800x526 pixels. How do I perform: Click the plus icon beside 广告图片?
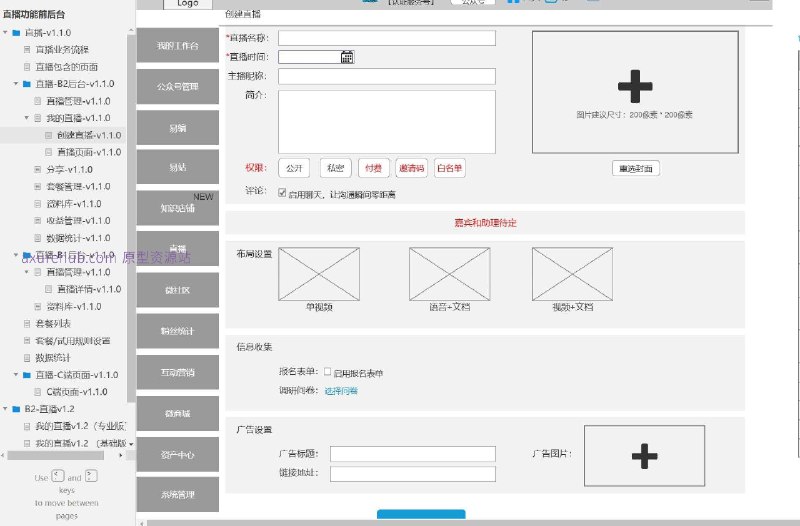(x=644, y=456)
